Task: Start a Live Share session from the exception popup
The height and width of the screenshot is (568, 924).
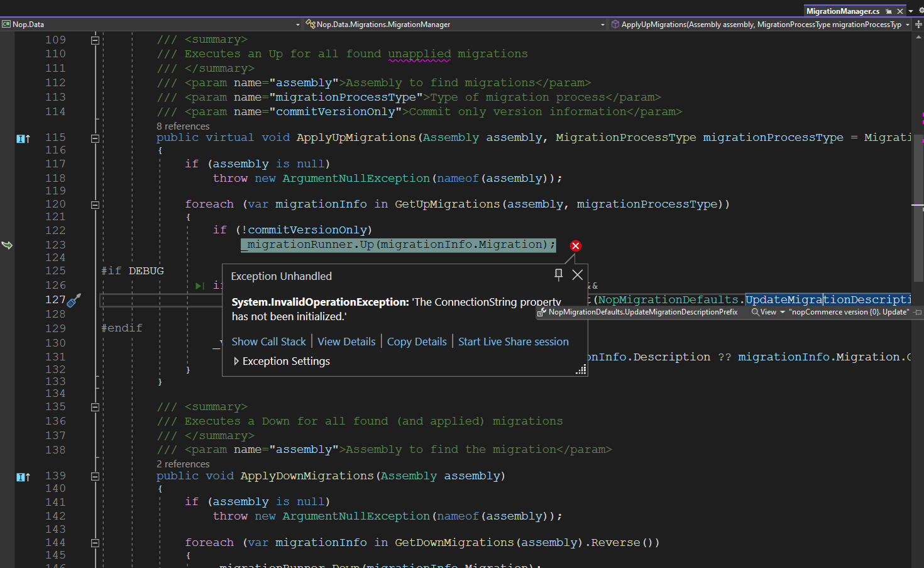Action: pos(513,342)
